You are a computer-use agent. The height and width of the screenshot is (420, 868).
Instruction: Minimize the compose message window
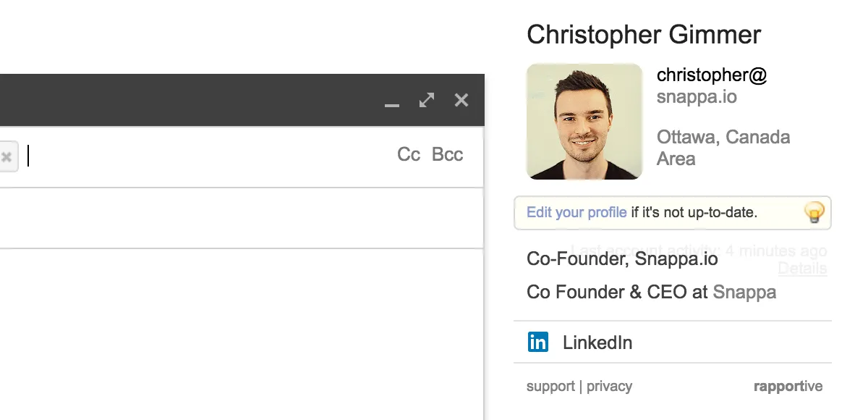pyautogui.click(x=392, y=101)
